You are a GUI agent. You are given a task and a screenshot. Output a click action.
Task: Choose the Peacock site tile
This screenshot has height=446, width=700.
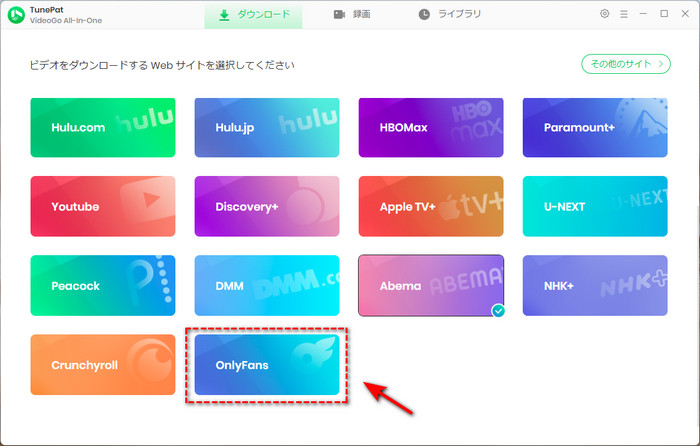coord(103,286)
